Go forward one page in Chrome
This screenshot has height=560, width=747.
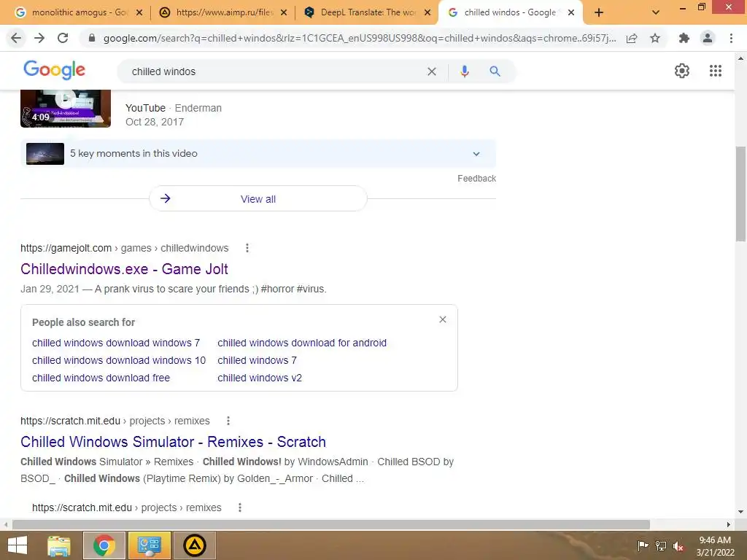39,38
